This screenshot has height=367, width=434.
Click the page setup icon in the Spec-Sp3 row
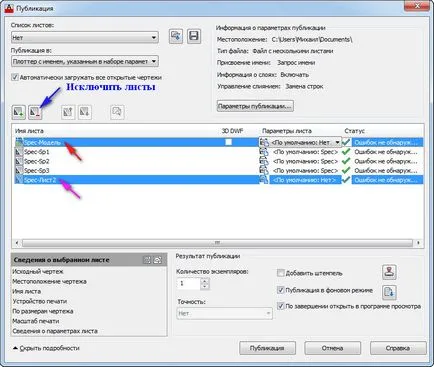[264, 171]
